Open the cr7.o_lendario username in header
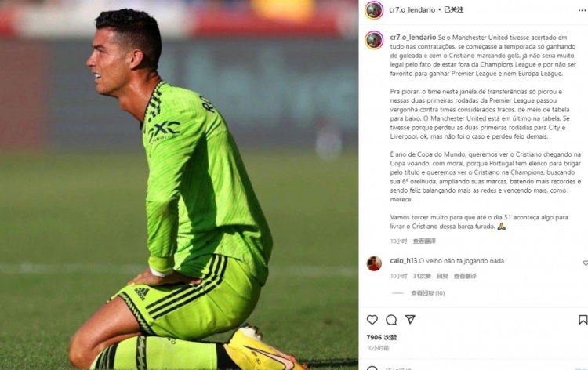The height and width of the screenshot is (370, 588). pyautogui.click(x=412, y=9)
